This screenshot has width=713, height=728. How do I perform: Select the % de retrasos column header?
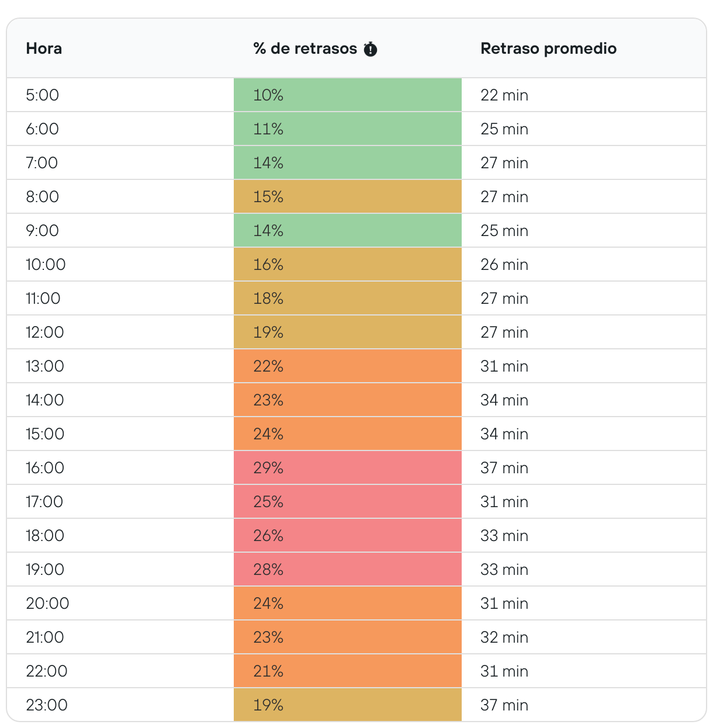pyautogui.click(x=304, y=48)
